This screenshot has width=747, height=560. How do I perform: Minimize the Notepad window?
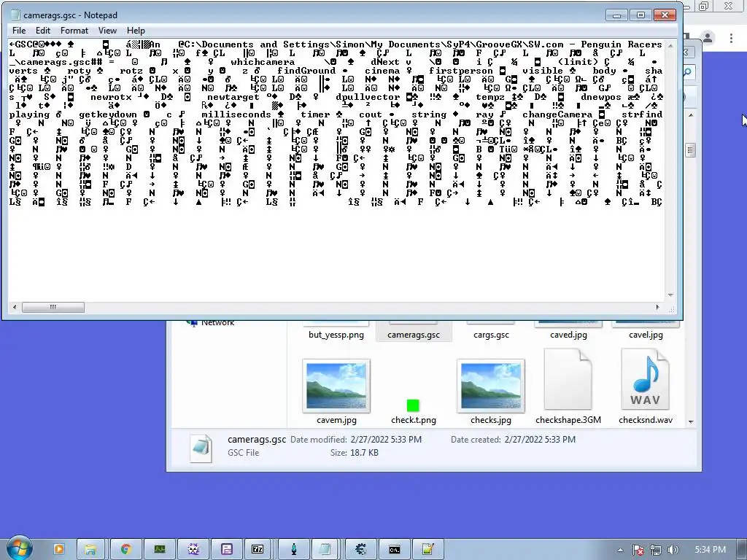coord(616,15)
